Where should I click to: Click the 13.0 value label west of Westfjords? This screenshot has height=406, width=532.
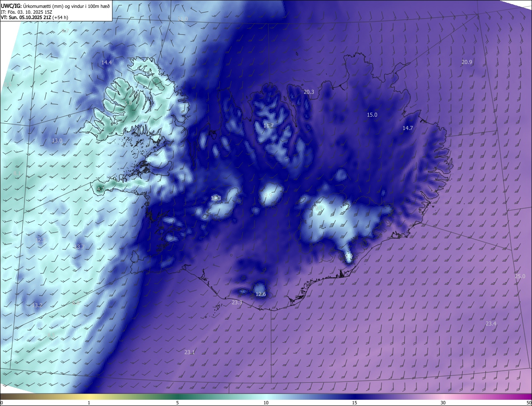tap(57, 141)
